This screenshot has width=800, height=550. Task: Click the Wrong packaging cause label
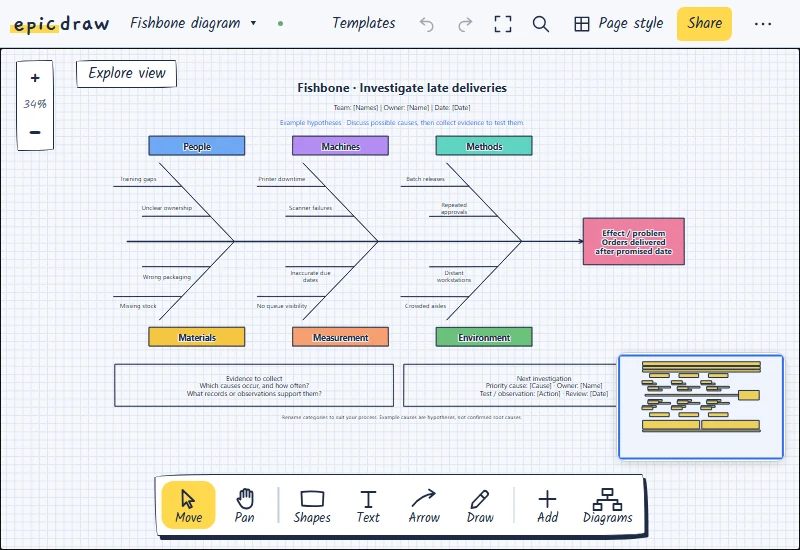click(167, 277)
